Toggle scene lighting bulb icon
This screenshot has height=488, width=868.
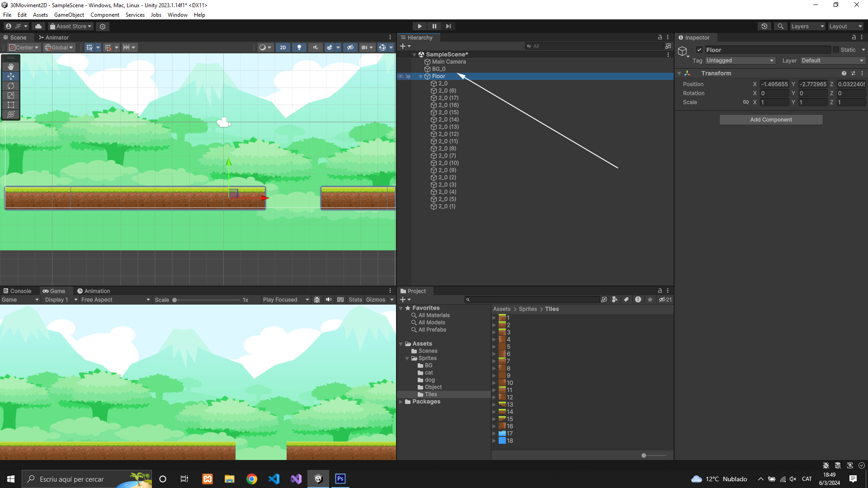click(x=299, y=47)
